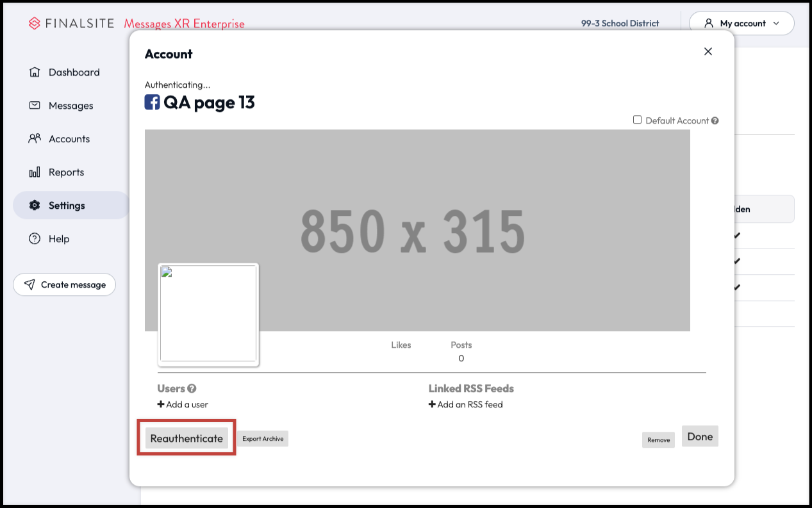812x508 pixels.
Task: Click the gear icon in Settings
Action: [x=35, y=206]
